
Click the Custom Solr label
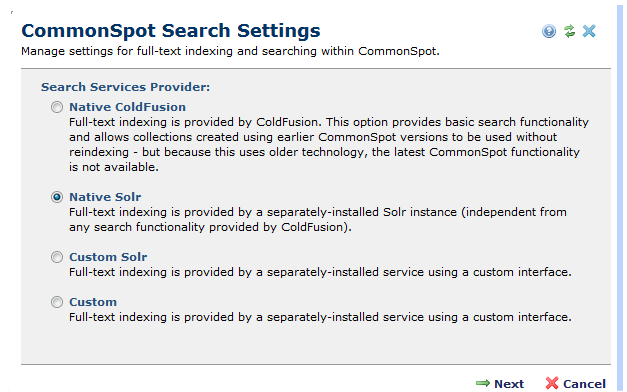coord(108,257)
